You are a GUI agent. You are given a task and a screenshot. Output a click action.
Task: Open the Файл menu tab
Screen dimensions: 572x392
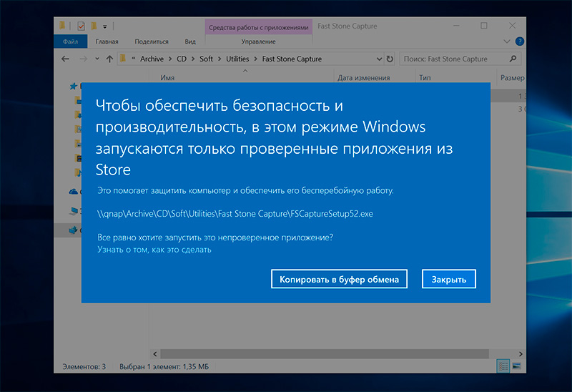pyautogui.click(x=70, y=41)
